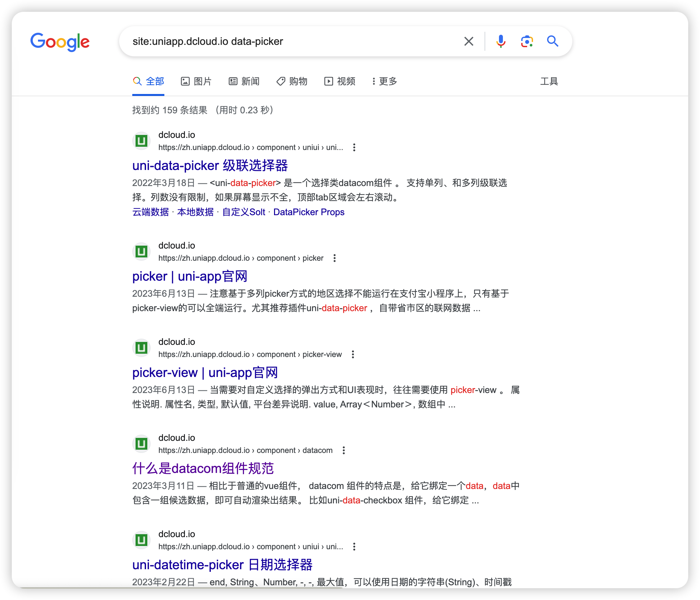Open 什么是datacom组件规范 result link
The image size is (700, 600).
point(203,469)
